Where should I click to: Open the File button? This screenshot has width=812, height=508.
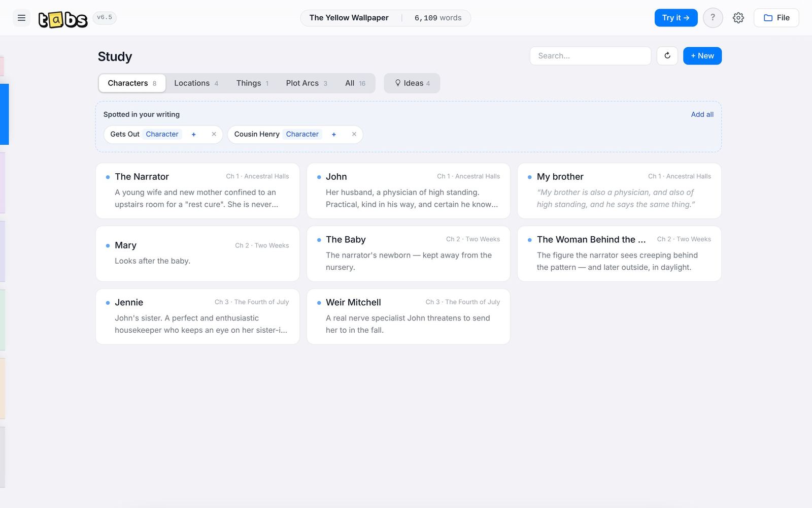776,18
